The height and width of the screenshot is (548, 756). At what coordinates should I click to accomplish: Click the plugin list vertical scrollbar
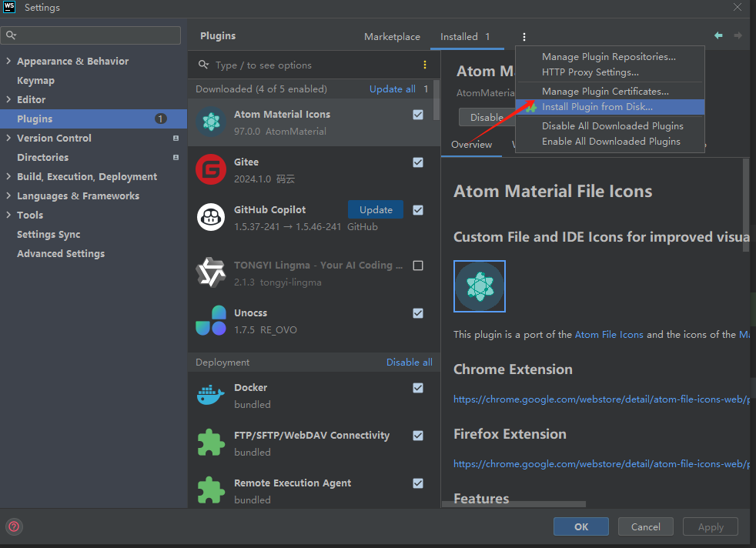coord(437,100)
